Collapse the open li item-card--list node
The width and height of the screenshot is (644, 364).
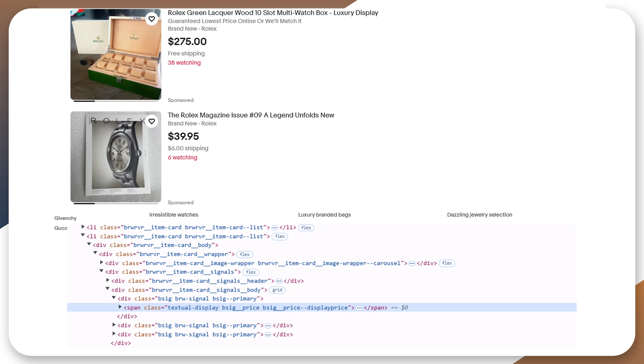pyautogui.click(x=83, y=235)
